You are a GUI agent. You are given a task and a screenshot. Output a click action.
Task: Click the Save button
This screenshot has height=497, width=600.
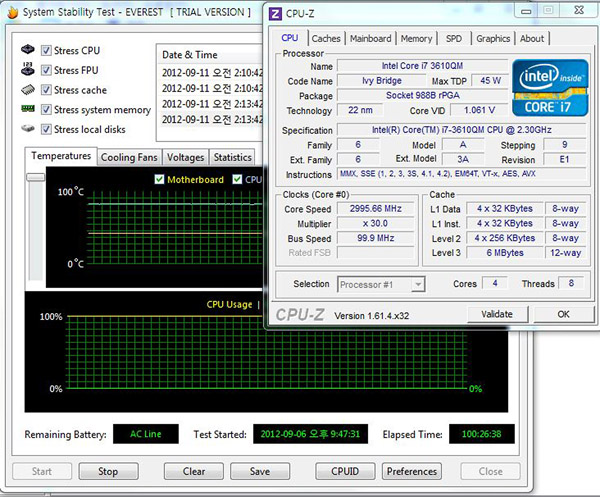tap(260, 471)
